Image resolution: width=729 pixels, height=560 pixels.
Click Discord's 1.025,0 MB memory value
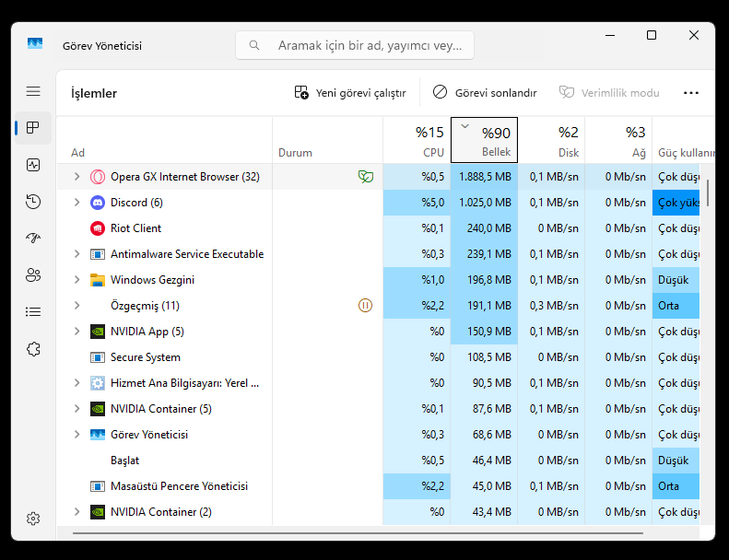click(485, 203)
